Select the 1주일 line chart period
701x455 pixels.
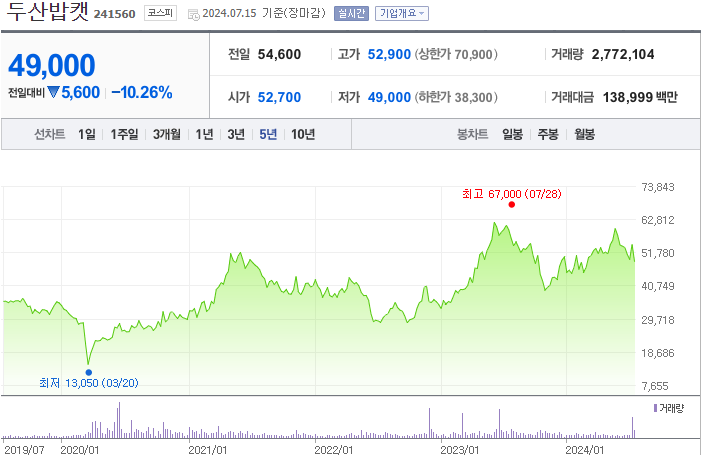[124, 134]
